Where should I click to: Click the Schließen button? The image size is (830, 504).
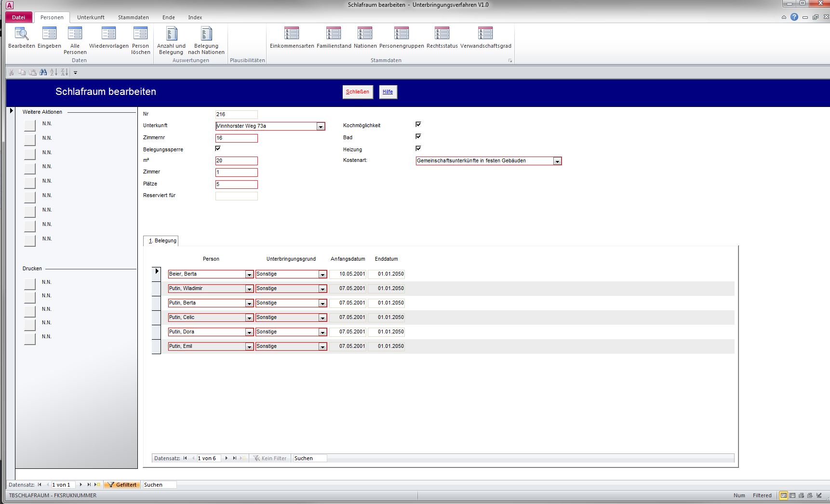click(358, 92)
